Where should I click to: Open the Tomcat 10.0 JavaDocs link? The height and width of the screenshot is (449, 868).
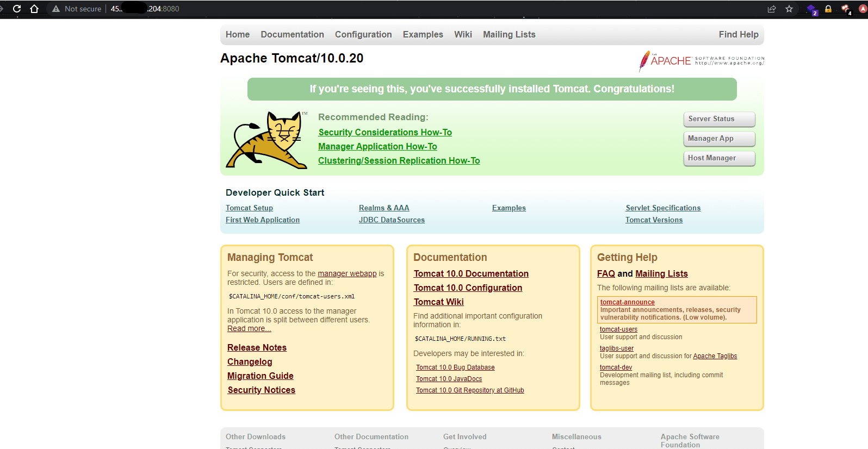pos(449,379)
